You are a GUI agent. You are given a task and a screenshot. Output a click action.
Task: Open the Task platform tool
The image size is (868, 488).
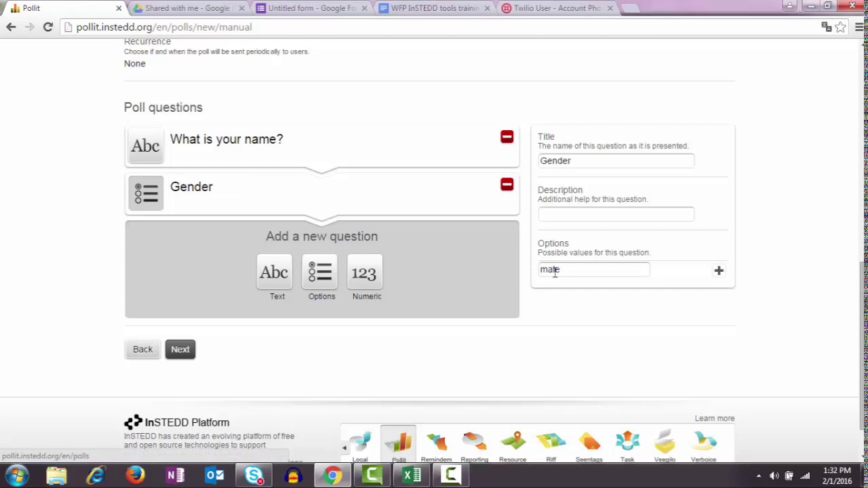click(627, 446)
